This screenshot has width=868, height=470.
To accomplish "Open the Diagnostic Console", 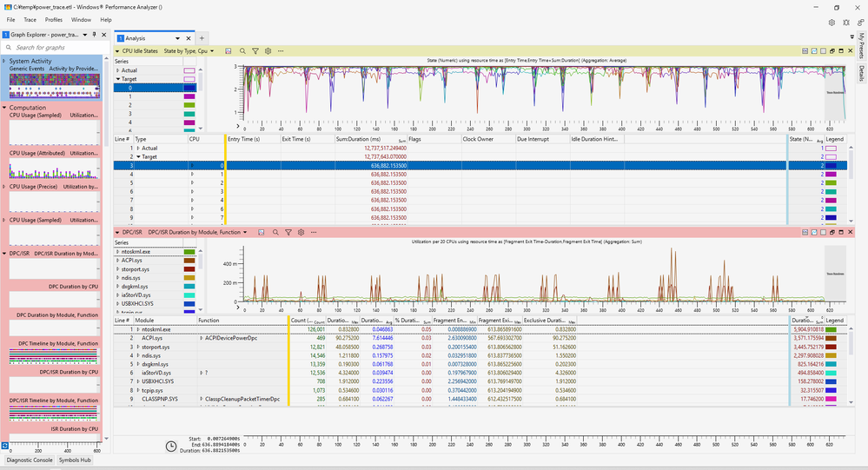I will click(30, 460).
